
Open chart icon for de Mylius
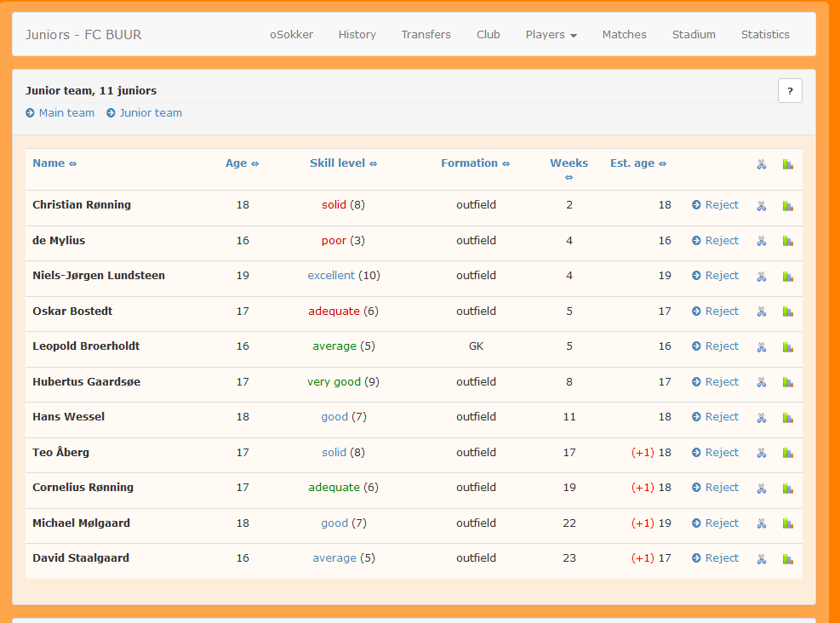787,241
